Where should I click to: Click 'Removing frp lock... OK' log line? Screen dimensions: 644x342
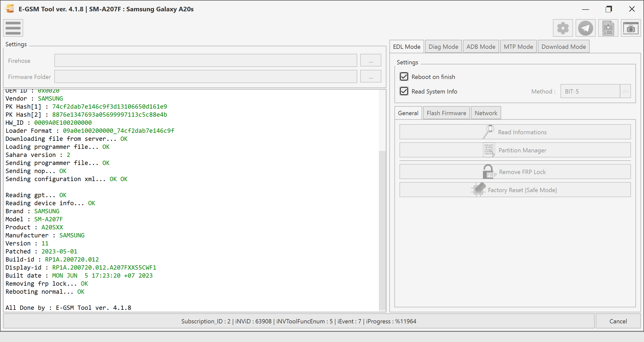(47, 284)
